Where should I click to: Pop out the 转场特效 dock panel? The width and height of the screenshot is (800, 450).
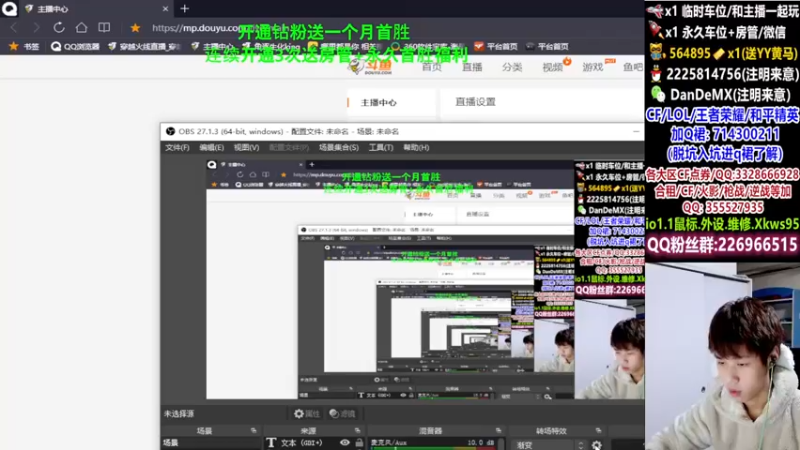tap(598, 431)
